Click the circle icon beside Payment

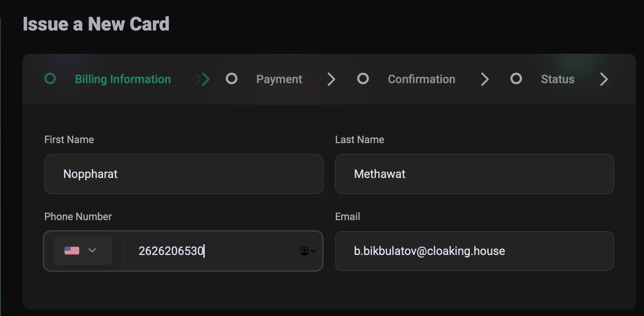231,79
